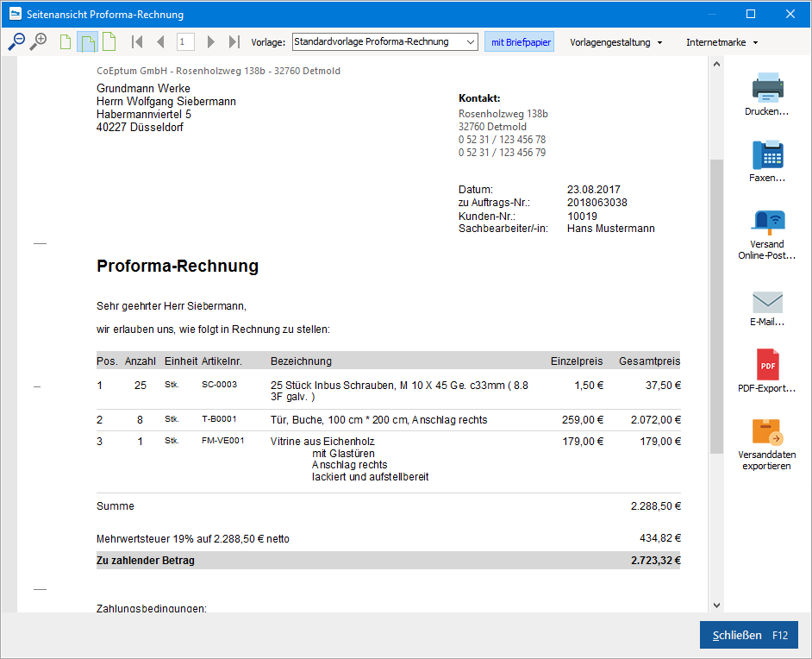Click the Hans Mustermann name
The height and width of the screenshot is (659, 812).
(x=611, y=229)
